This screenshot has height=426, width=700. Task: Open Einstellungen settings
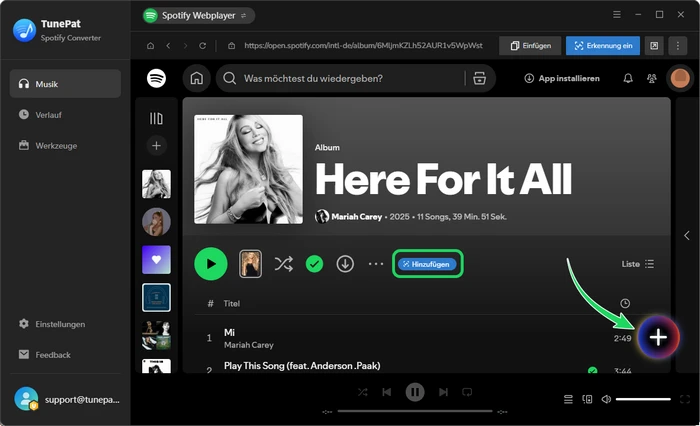point(65,324)
